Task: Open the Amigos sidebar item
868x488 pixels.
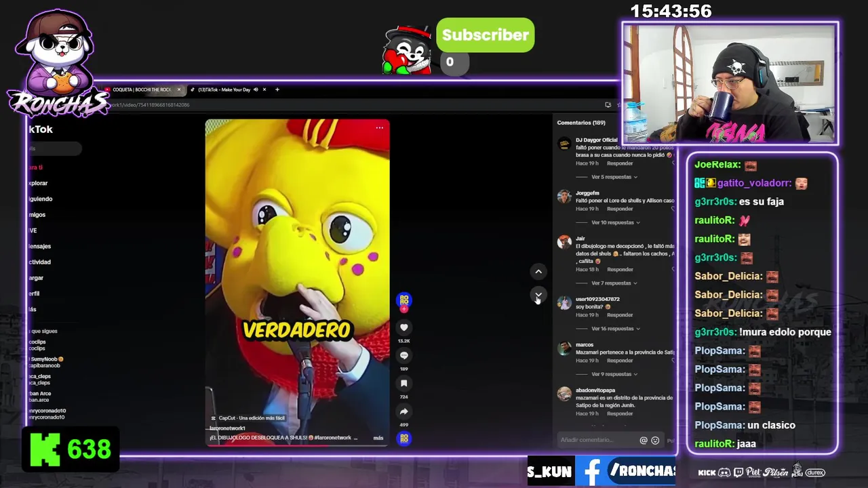Action: pos(37,215)
